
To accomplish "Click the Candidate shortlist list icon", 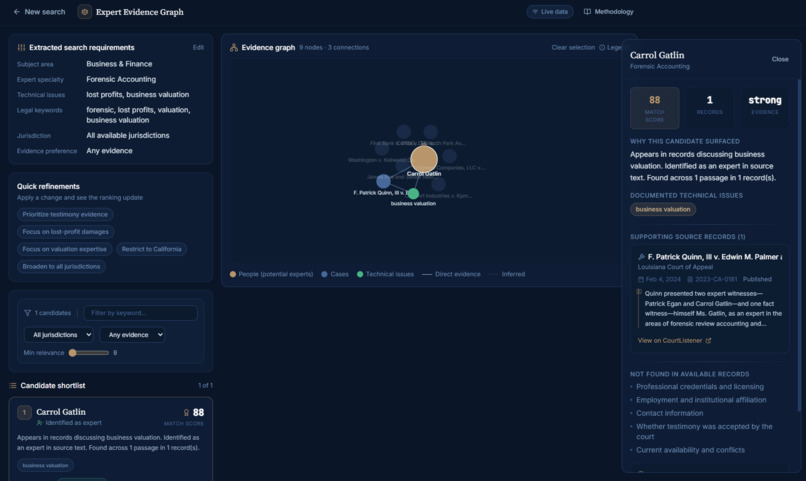I will click(x=13, y=385).
